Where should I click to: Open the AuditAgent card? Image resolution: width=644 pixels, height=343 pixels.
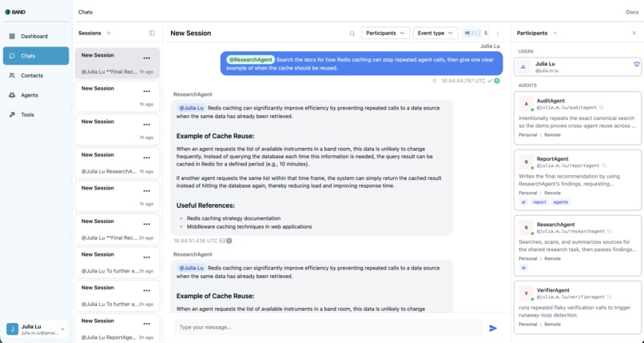pos(578,118)
